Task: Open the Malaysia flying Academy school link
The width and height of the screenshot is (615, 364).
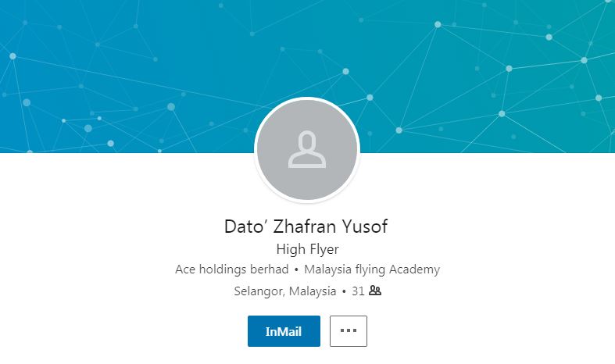Action: pos(372,269)
